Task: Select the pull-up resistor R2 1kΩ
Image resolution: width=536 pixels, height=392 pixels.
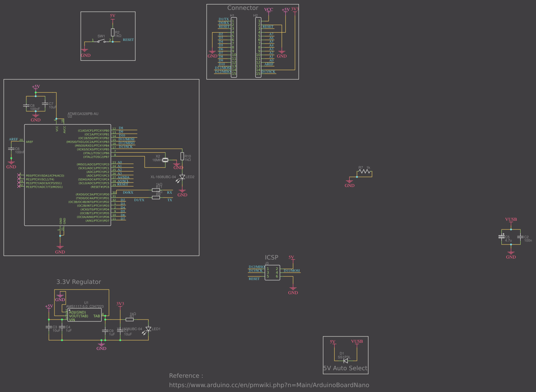Action: [x=113, y=33]
